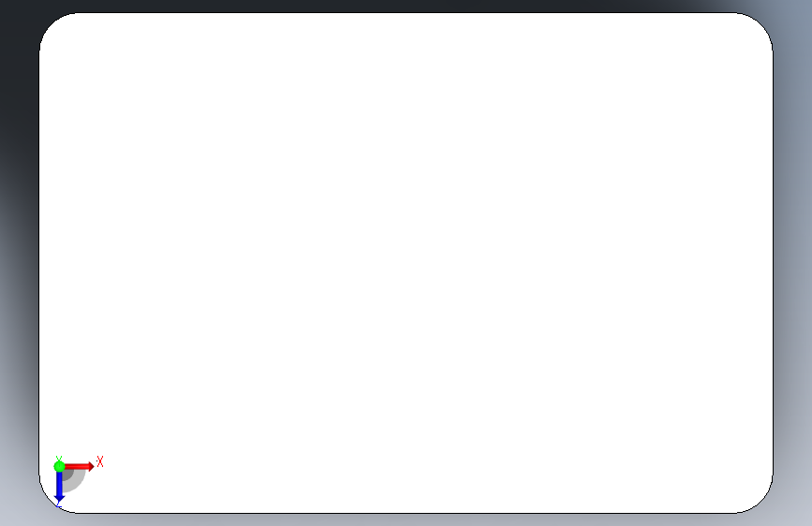
Task: Select the straight left edge of the plate
Action: coord(39,263)
